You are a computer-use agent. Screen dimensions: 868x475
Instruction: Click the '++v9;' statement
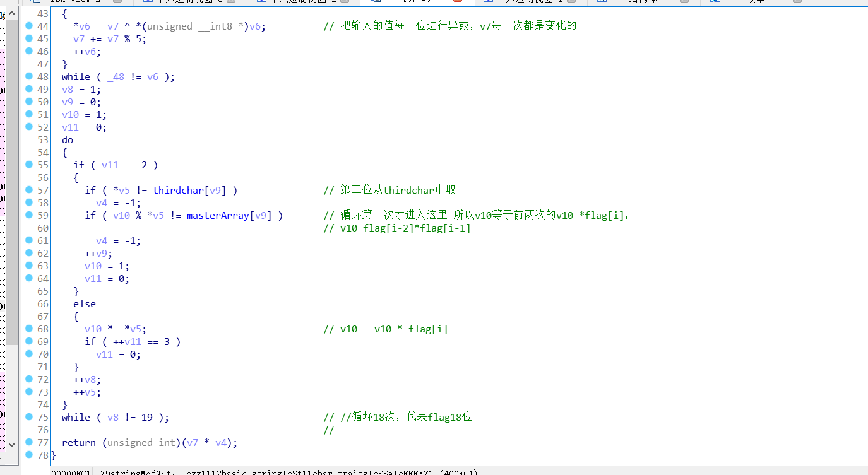[x=98, y=253]
